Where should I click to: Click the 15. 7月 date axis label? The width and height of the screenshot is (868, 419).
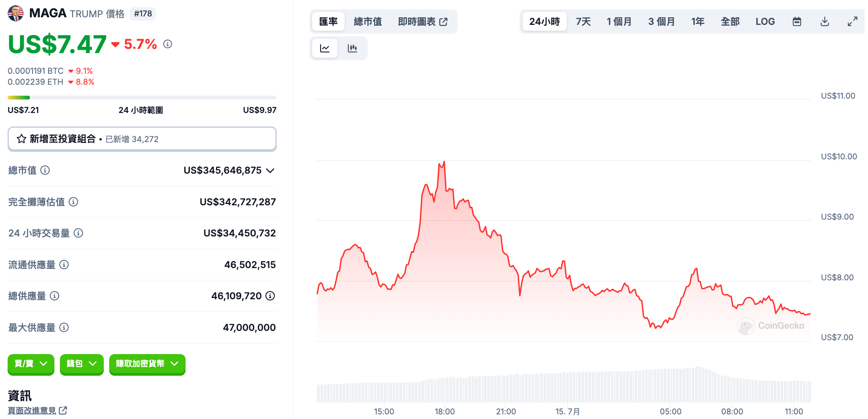coord(567,411)
